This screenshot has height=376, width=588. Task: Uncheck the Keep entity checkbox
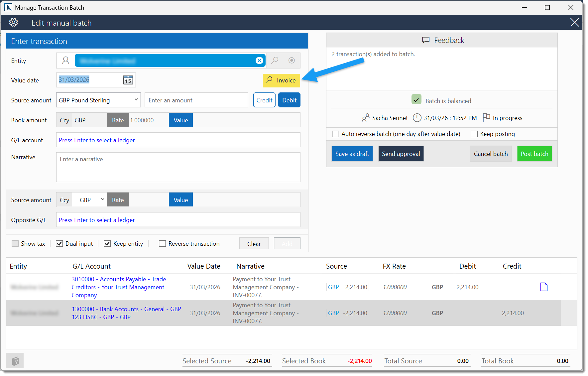tap(107, 243)
